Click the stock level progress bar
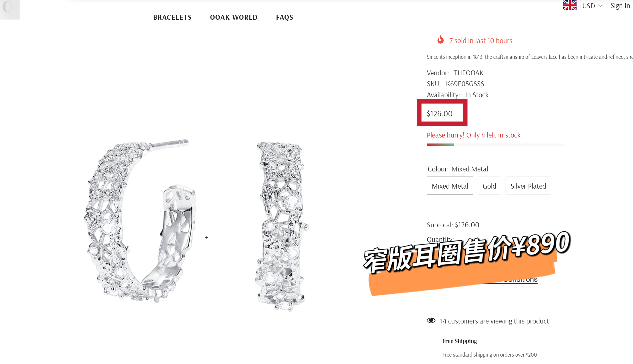This screenshot has width=633, height=364. pos(495,145)
